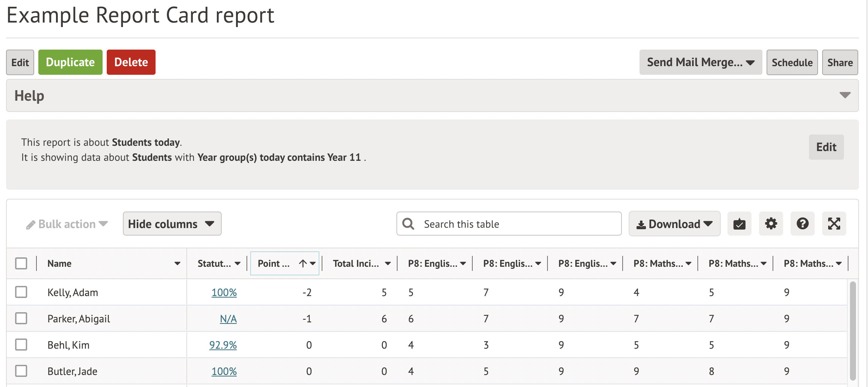Open table settings gear icon

click(771, 224)
